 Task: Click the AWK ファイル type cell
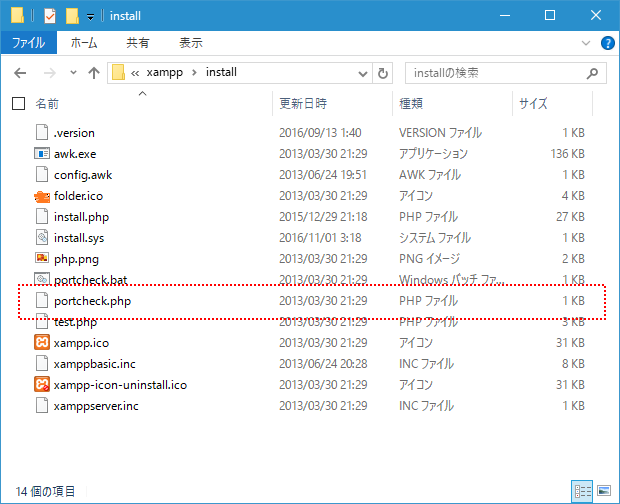click(x=430, y=175)
